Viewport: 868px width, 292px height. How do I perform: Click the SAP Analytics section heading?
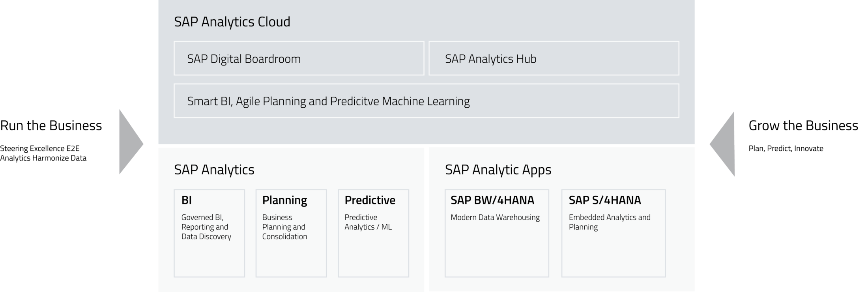pyautogui.click(x=214, y=170)
